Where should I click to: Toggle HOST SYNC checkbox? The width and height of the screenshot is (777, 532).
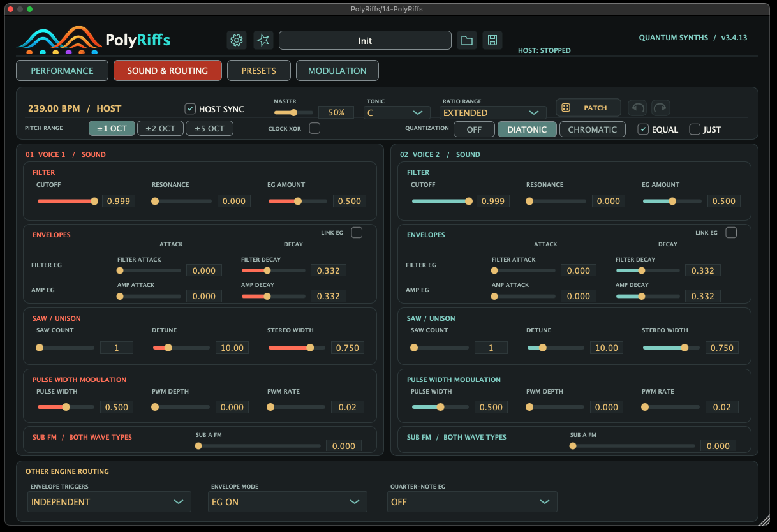point(190,108)
